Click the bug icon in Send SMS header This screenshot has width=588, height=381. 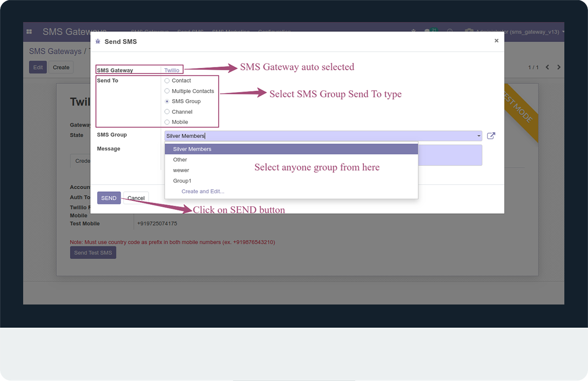[x=98, y=41]
